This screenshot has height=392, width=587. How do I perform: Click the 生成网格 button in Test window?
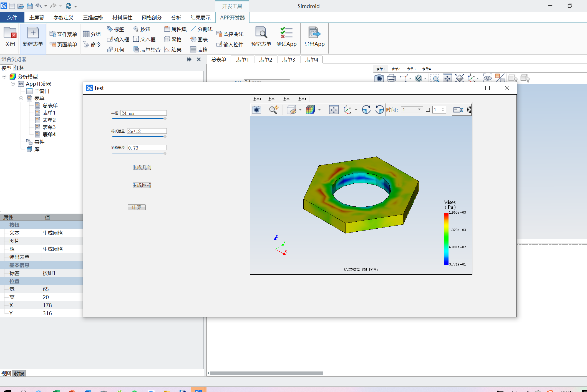142,185
